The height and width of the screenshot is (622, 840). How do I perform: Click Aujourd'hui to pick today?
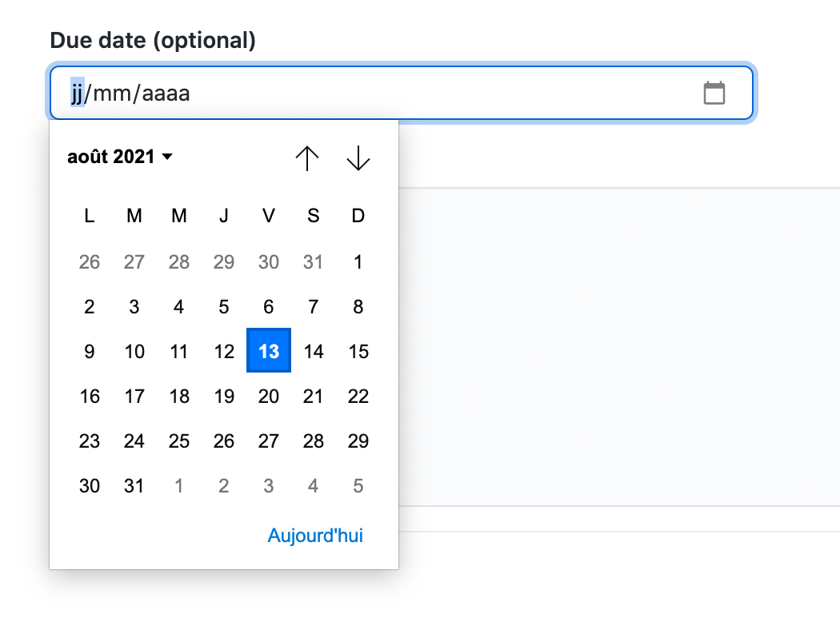(x=315, y=536)
